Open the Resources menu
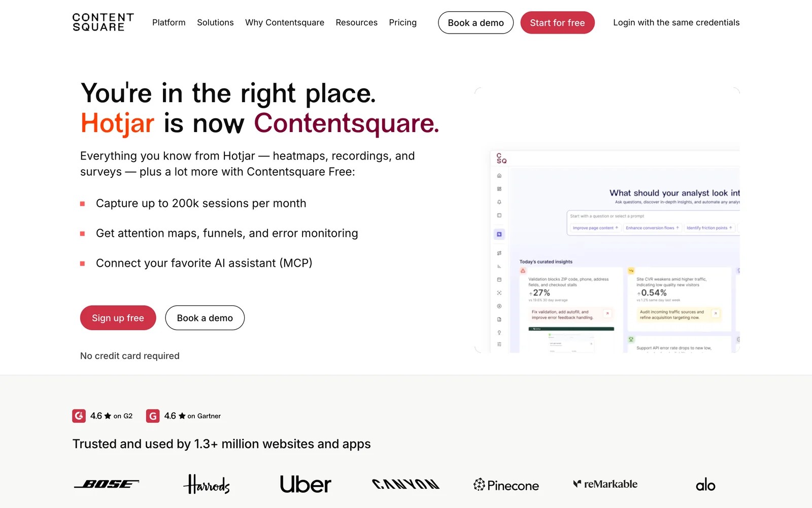 357,22
